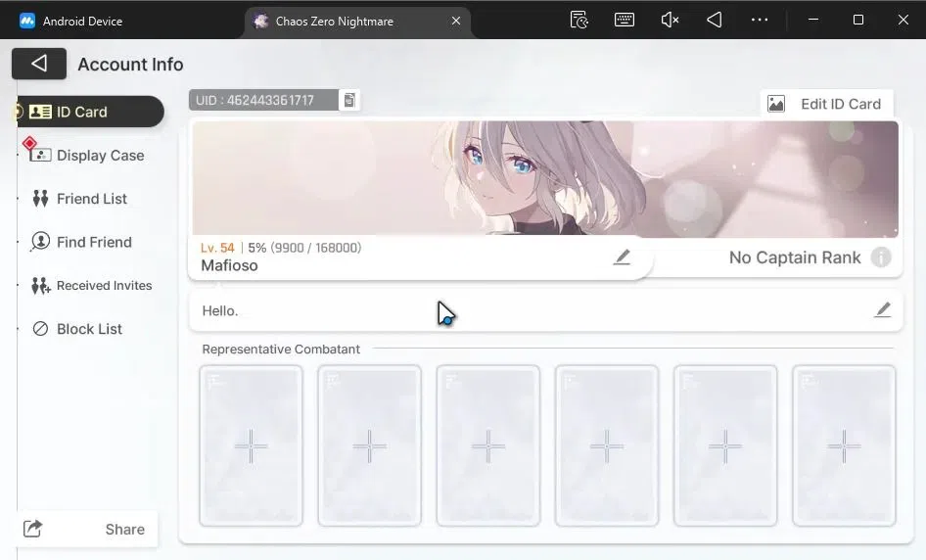Add first representative combatant slot
926x560 pixels.
251,445
